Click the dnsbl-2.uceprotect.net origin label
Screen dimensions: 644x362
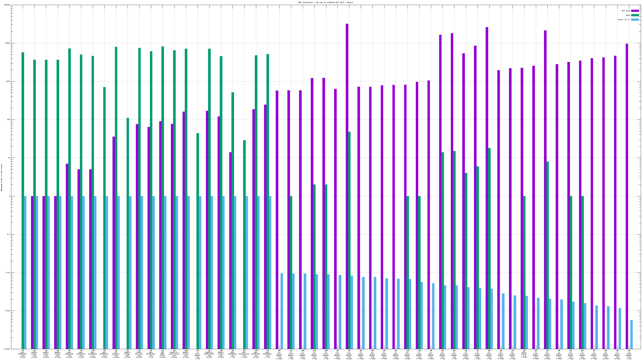click(209, 354)
